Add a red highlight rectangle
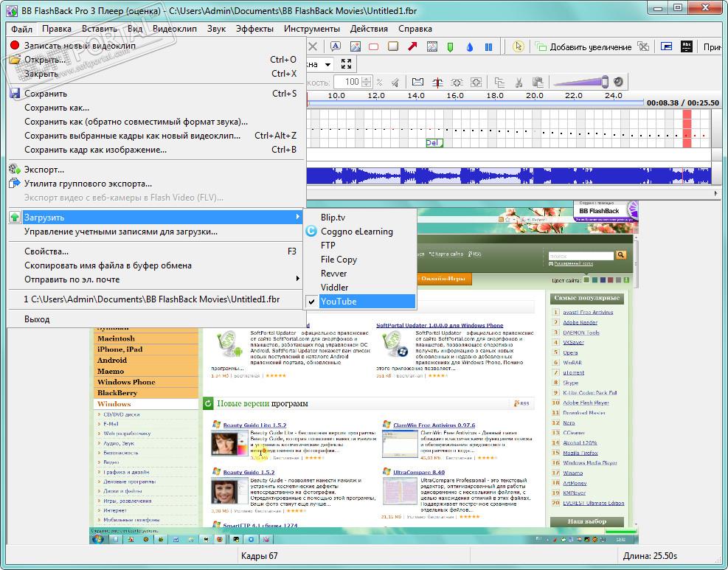 (373, 47)
